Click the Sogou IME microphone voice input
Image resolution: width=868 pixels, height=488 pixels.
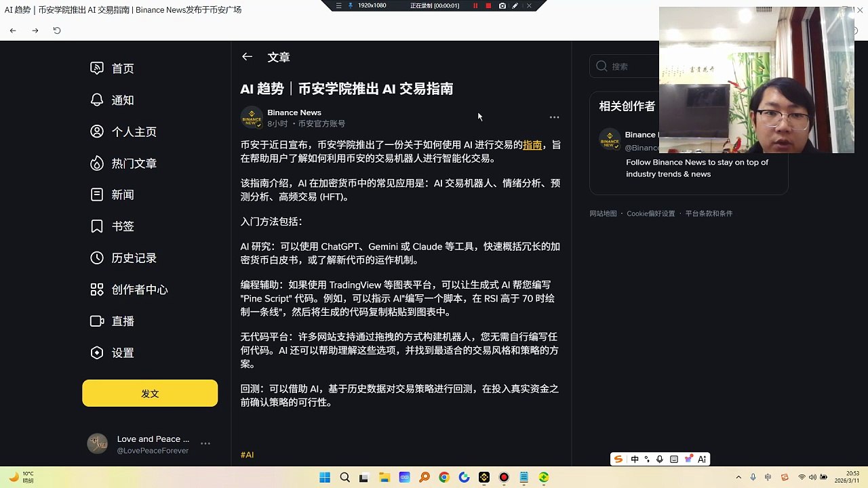click(660, 460)
